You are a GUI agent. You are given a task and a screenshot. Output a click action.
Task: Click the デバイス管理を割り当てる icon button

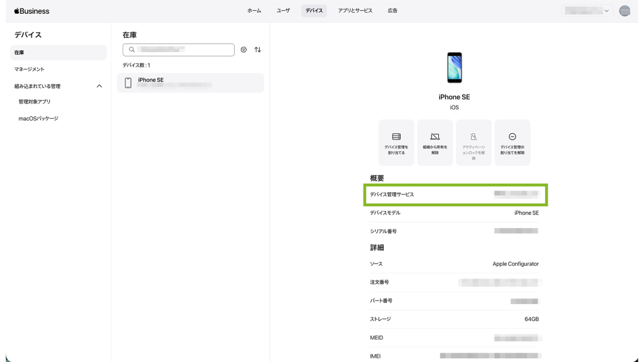click(x=396, y=143)
